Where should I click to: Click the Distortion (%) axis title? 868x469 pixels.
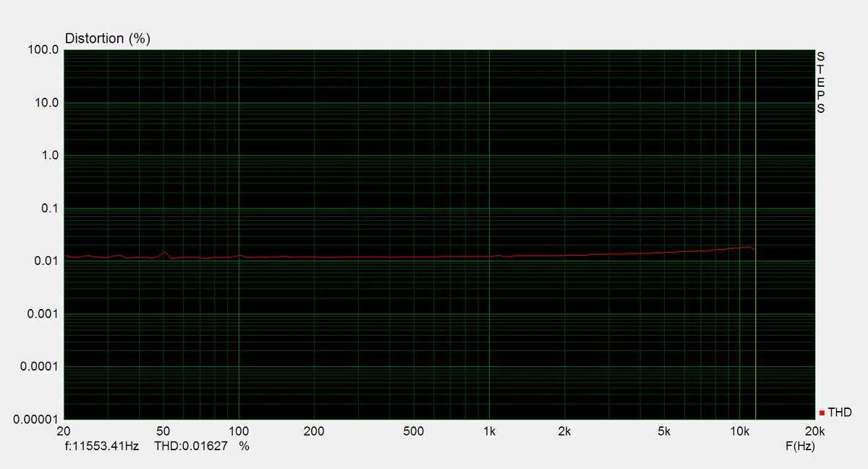click(108, 38)
